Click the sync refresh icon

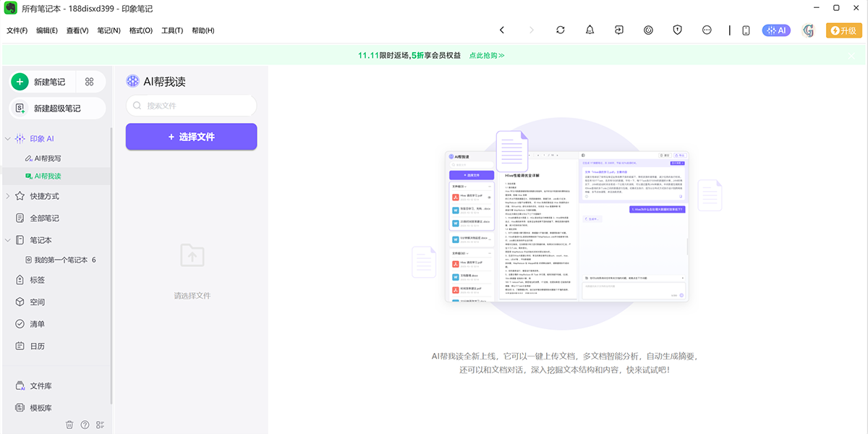[560, 30]
